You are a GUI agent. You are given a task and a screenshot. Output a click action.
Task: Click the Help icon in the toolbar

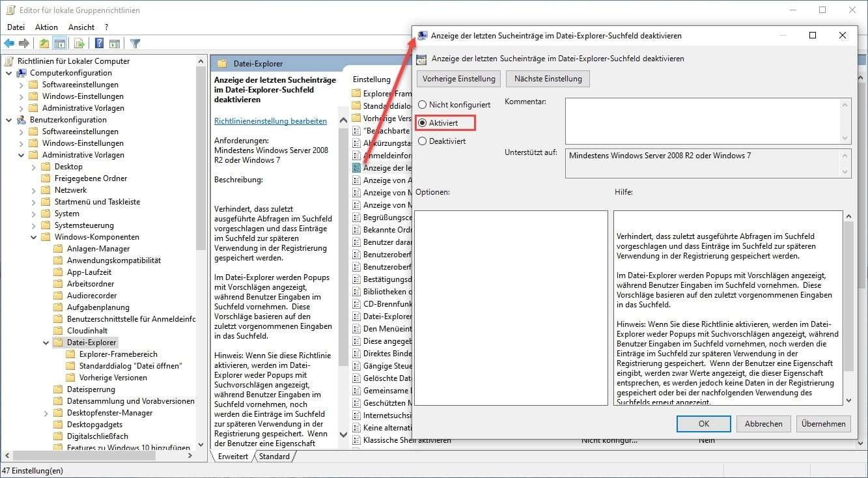click(x=100, y=43)
